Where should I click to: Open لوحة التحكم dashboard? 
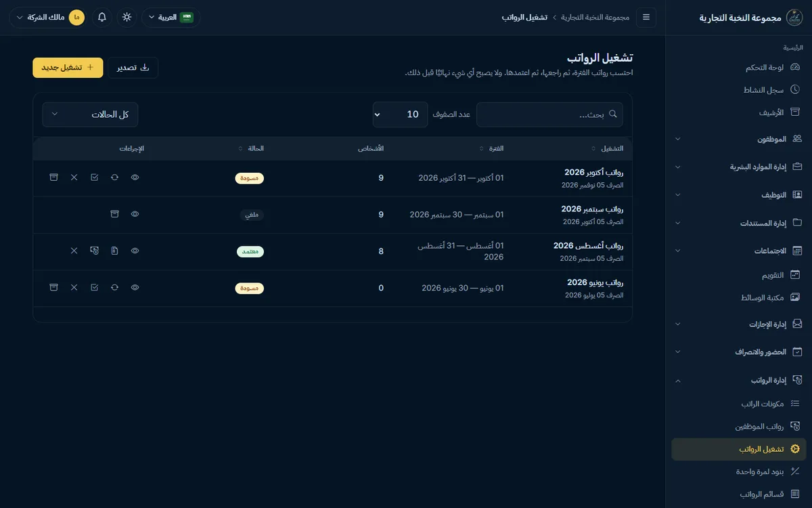coord(739,67)
